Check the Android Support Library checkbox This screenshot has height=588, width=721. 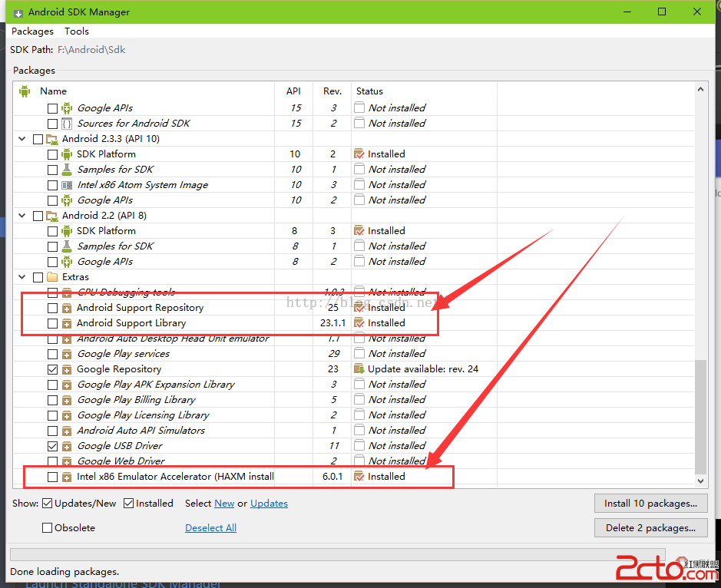pyautogui.click(x=52, y=323)
